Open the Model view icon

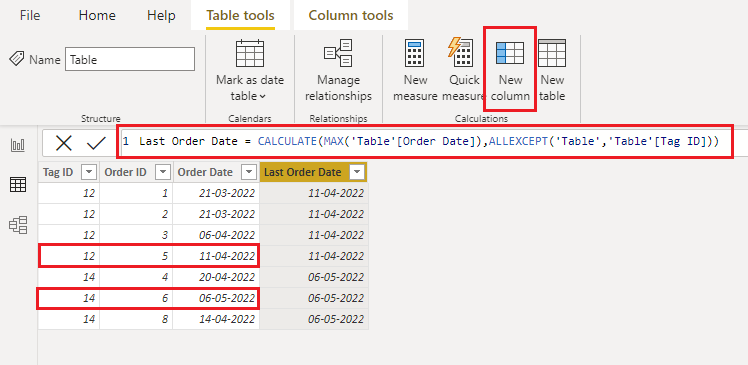[18, 225]
